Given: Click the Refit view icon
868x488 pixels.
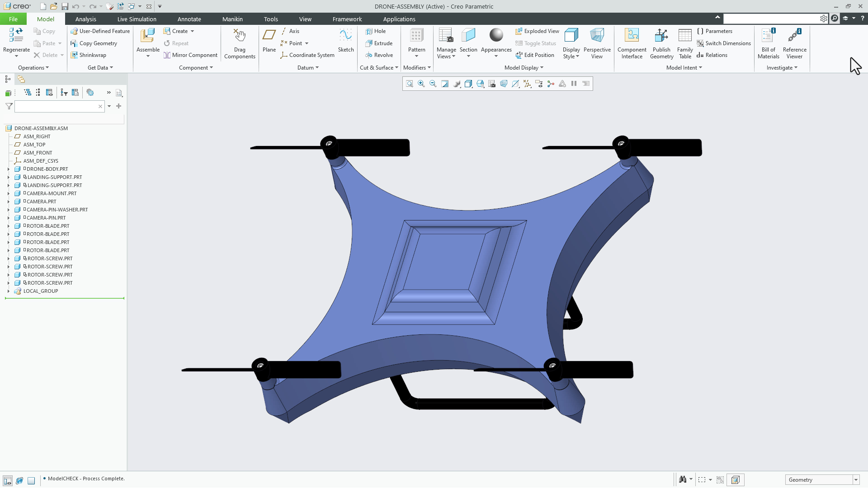Looking at the screenshot, I should tap(409, 84).
